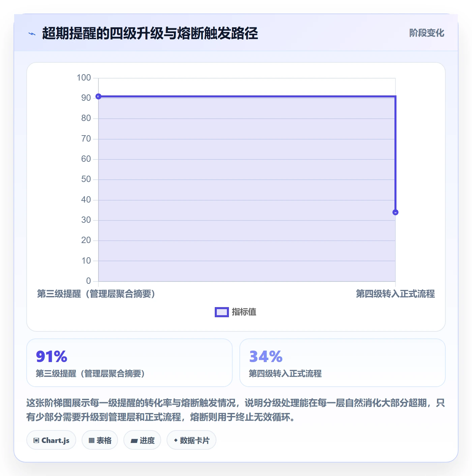Toggle the 指标值 legend swatch
Screen dimensions: 472x476
coord(222,312)
